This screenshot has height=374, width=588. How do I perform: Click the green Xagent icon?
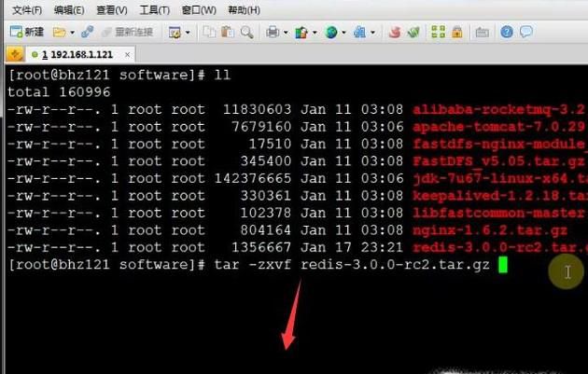pyautogui.click(x=413, y=33)
